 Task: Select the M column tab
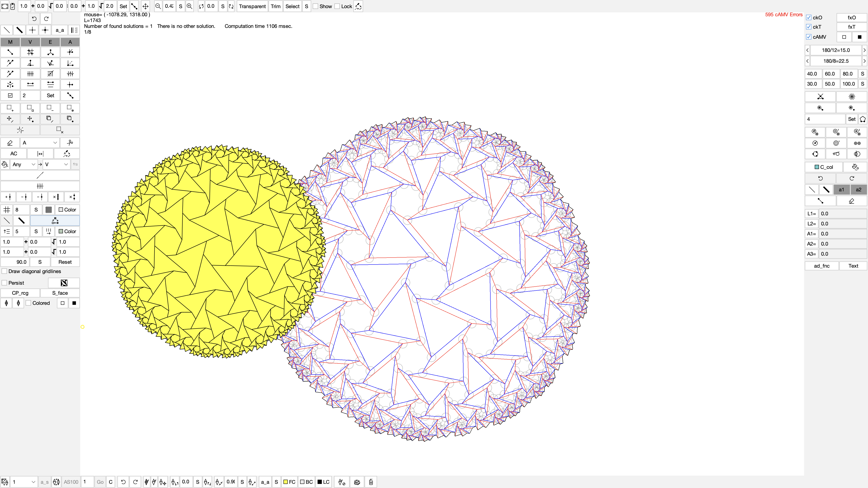[x=10, y=42]
